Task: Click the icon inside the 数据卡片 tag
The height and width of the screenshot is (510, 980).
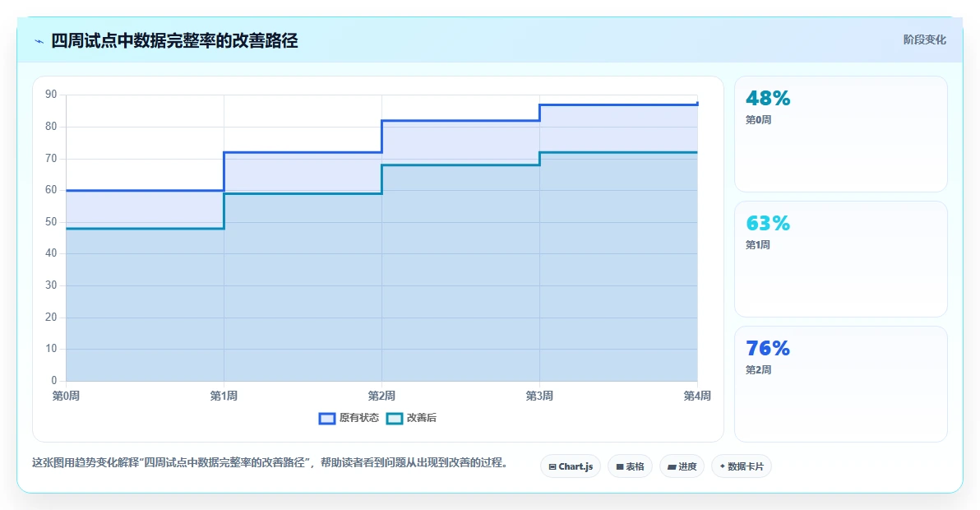Action: pyautogui.click(x=723, y=466)
